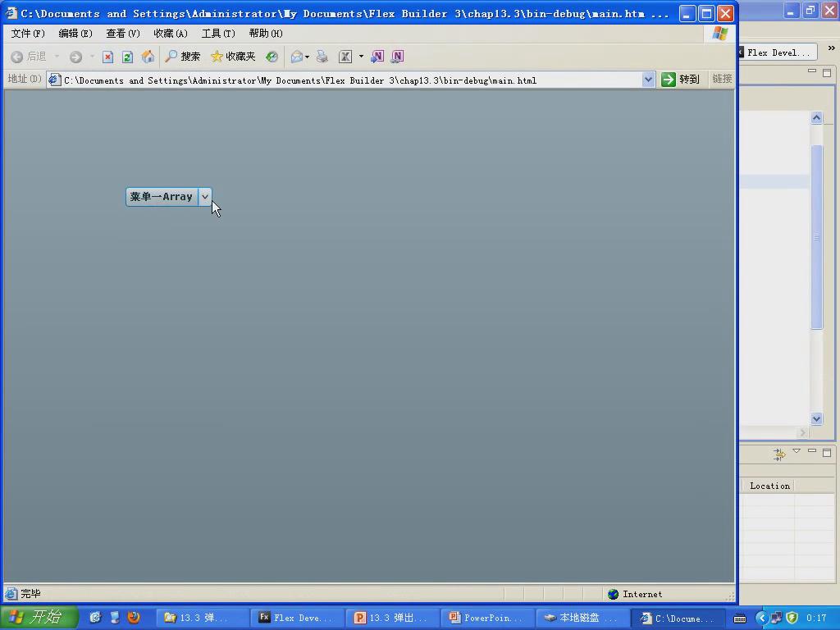Click scroll right arrow in Flex Builder panel
This screenshot has height=630, width=840.
(802, 432)
